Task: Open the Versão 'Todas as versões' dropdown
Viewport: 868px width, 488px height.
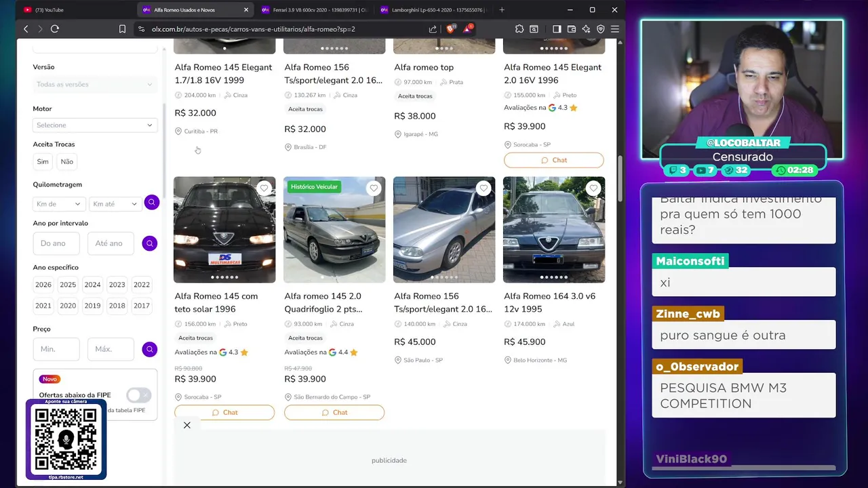Action: [95, 84]
